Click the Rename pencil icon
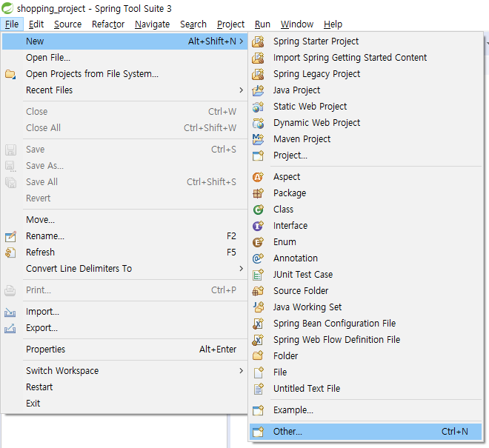Image resolution: width=489 pixels, height=448 pixels. (x=10, y=236)
